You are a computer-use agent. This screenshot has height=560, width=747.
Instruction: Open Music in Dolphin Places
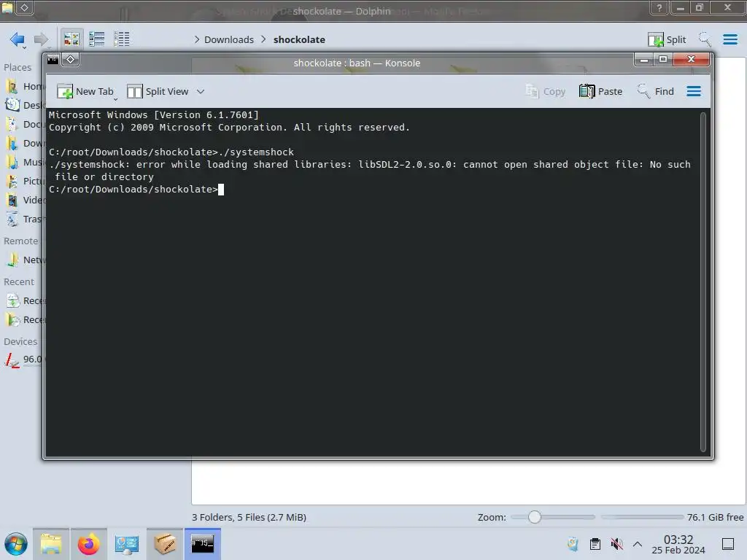click(x=24, y=163)
